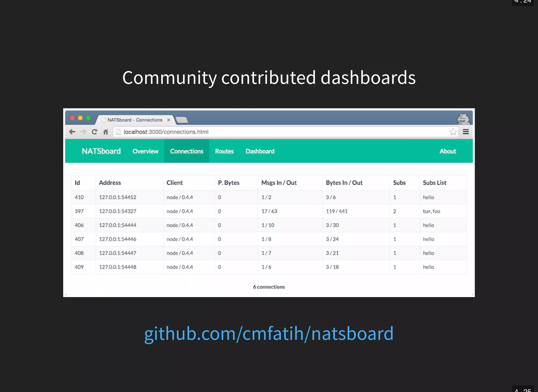Click the bar, foo subscriptions list

pos(431,211)
